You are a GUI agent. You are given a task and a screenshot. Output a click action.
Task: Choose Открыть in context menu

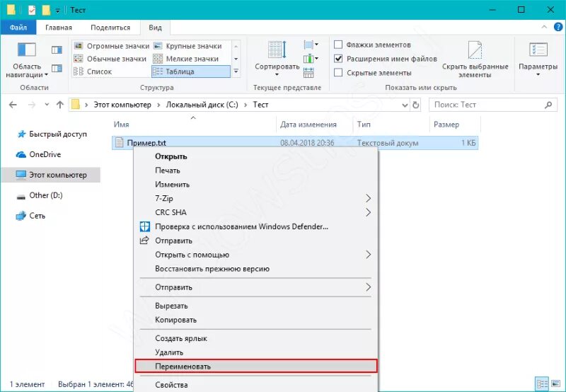coord(256,156)
